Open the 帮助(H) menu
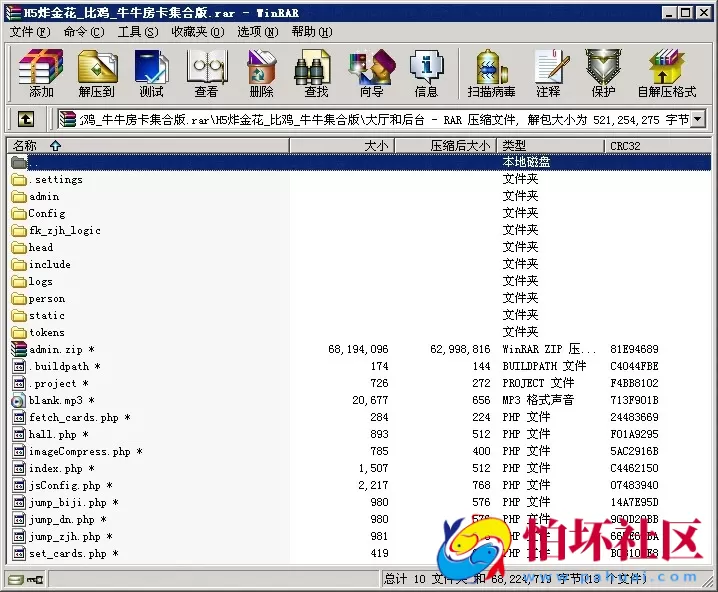Screen dimensions: 718x592 coord(312,32)
